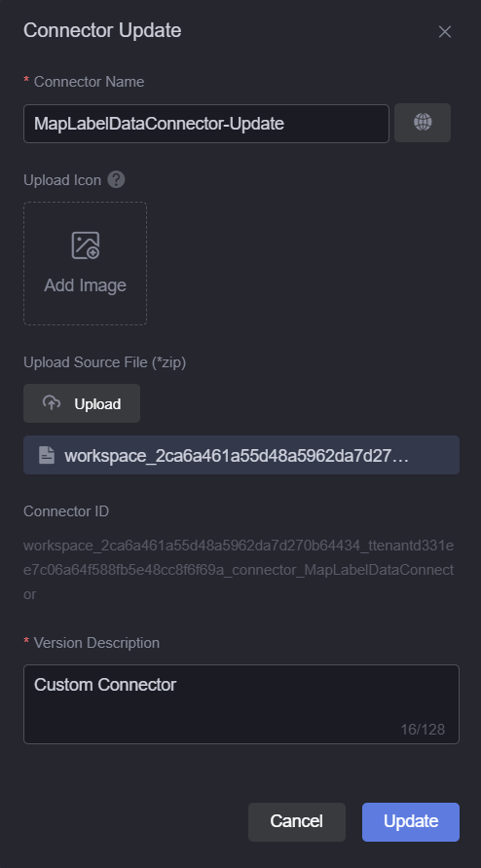Confirm with the Update button
Screen dimensions: 481x868
pyautogui.click(x=411, y=821)
